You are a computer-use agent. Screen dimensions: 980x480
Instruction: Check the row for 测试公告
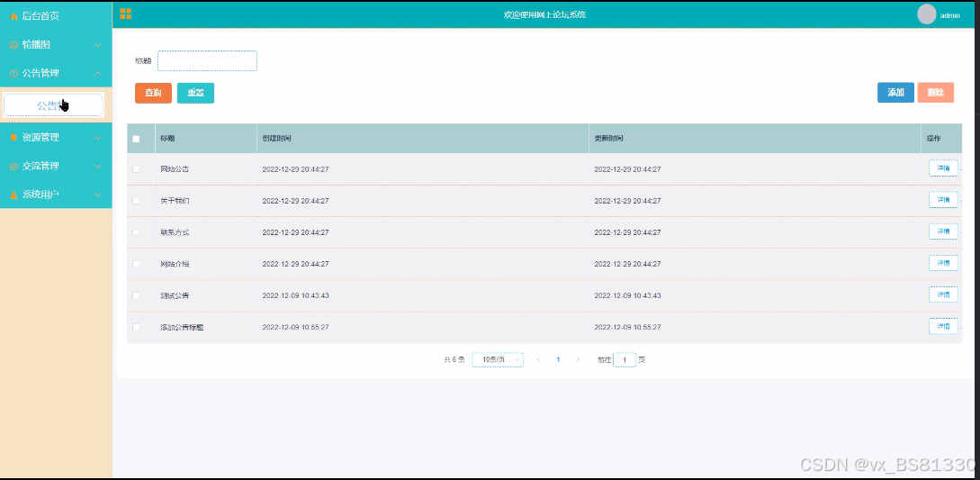click(x=136, y=295)
